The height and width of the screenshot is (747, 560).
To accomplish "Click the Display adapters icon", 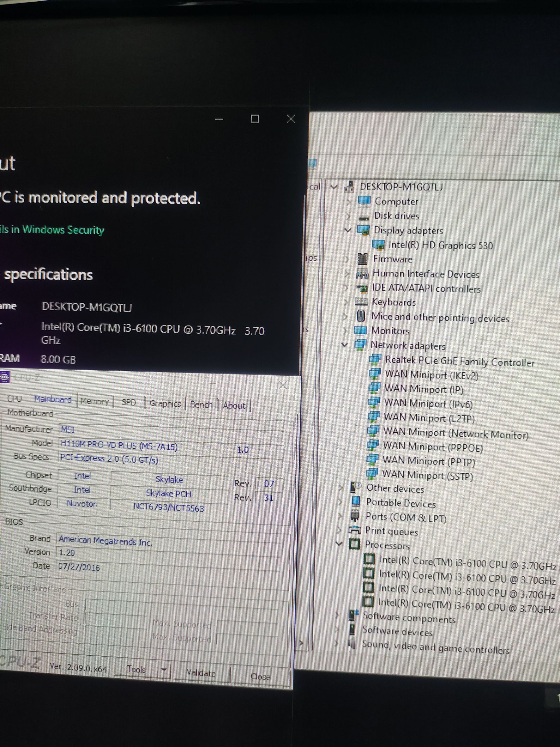I will pos(363,230).
